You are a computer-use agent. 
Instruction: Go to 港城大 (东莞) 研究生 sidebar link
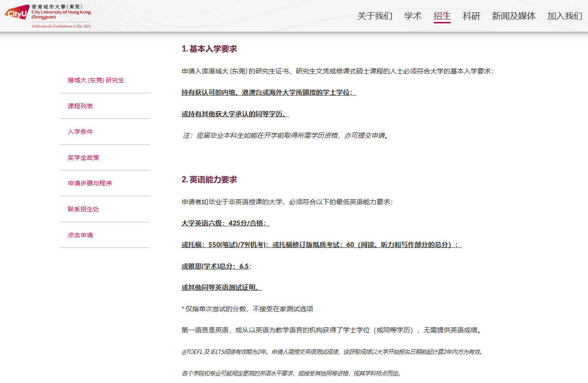tap(96, 80)
